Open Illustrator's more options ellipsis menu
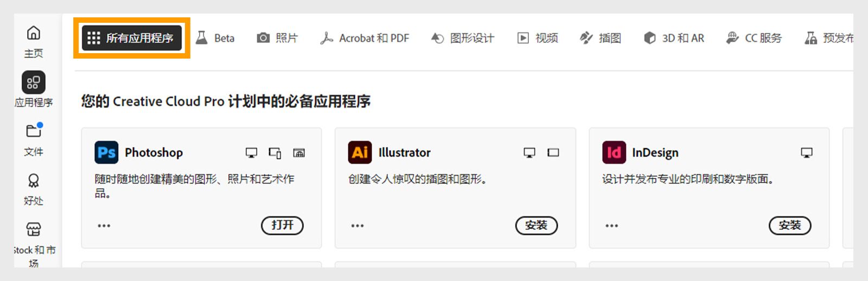The height and width of the screenshot is (281, 868). [358, 226]
